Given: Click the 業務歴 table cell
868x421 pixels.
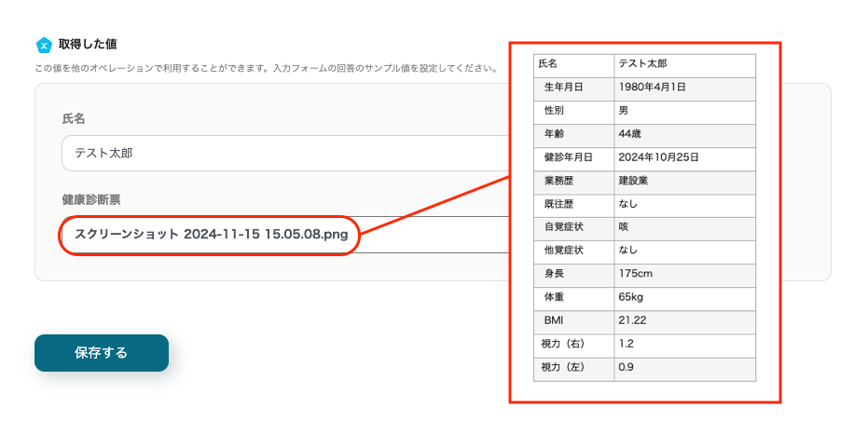Looking at the screenshot, I should click(574, 183).
